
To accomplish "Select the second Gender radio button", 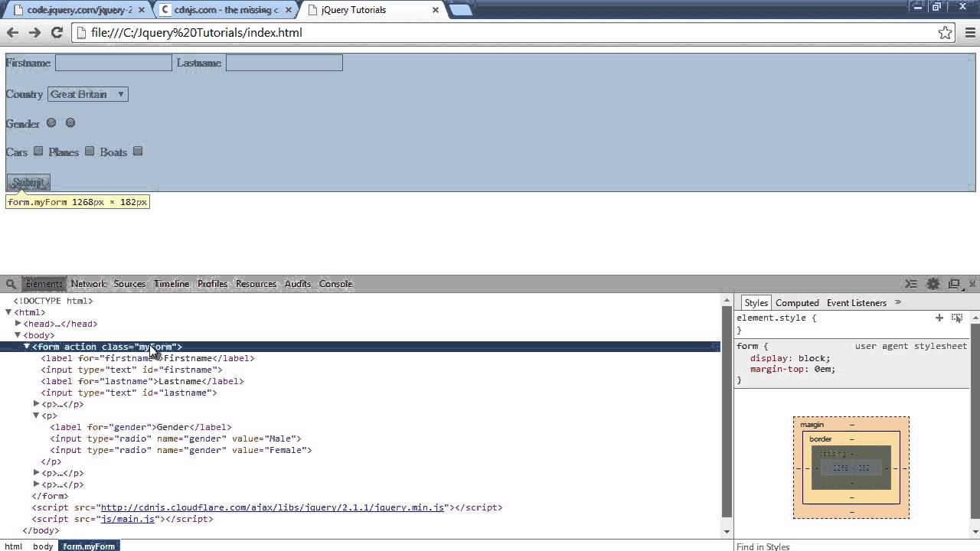I will (70, 122).
